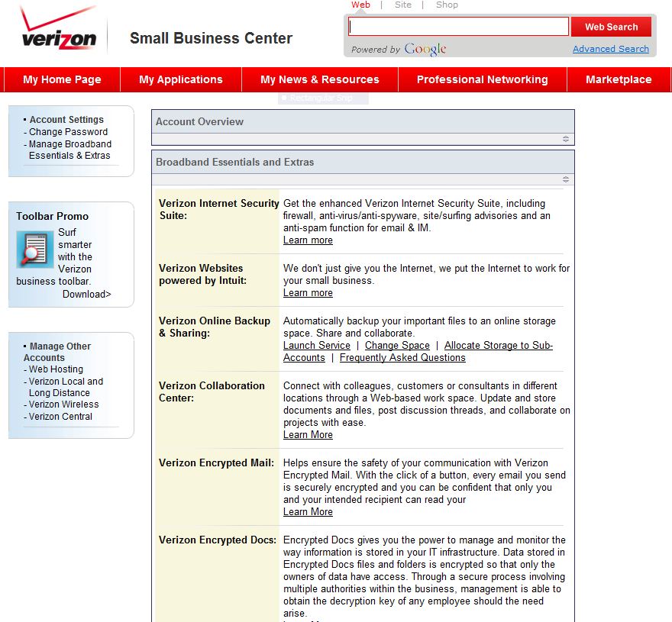
Task: Switch to the Marketplace tab
Action: click(x=619, y=79)
